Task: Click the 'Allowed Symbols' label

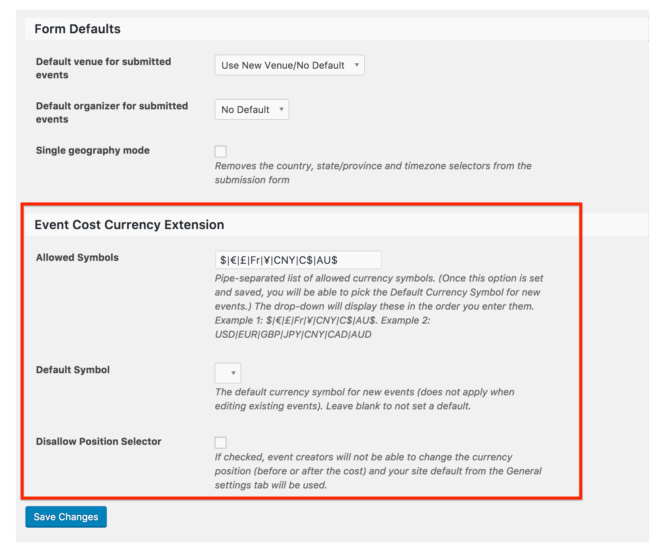Action: 76,258
